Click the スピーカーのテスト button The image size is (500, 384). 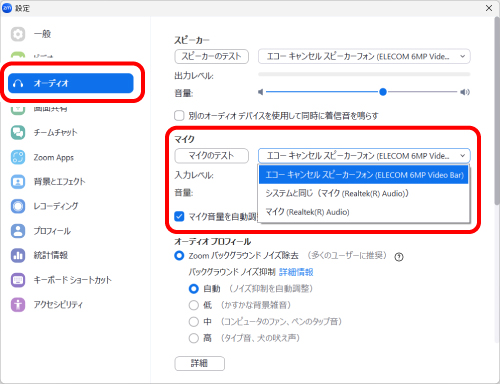point(211,56)
